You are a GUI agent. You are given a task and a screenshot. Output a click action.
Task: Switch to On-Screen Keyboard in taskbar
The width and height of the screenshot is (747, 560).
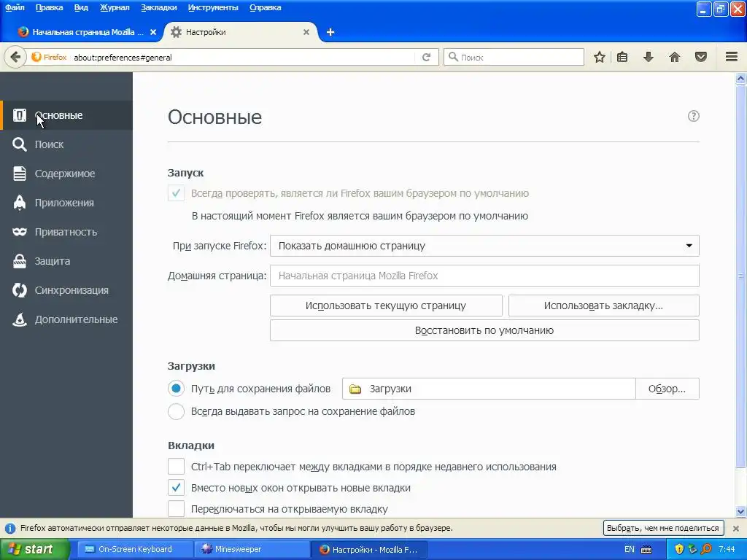[x=135, y=550]
